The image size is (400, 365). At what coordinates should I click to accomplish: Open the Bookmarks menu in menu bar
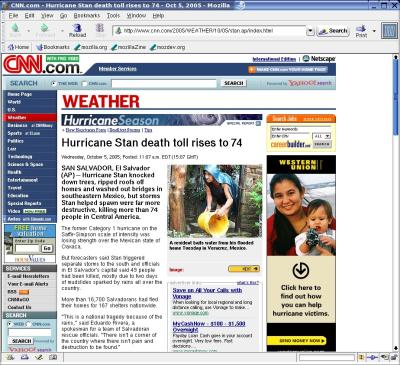click(87, 16)
